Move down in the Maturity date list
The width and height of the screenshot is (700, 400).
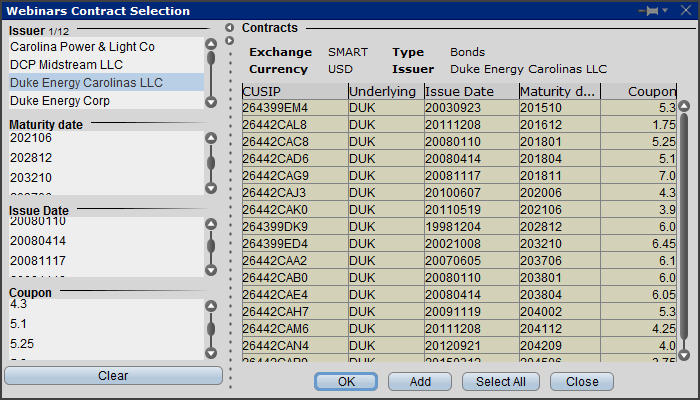(211, 188)
